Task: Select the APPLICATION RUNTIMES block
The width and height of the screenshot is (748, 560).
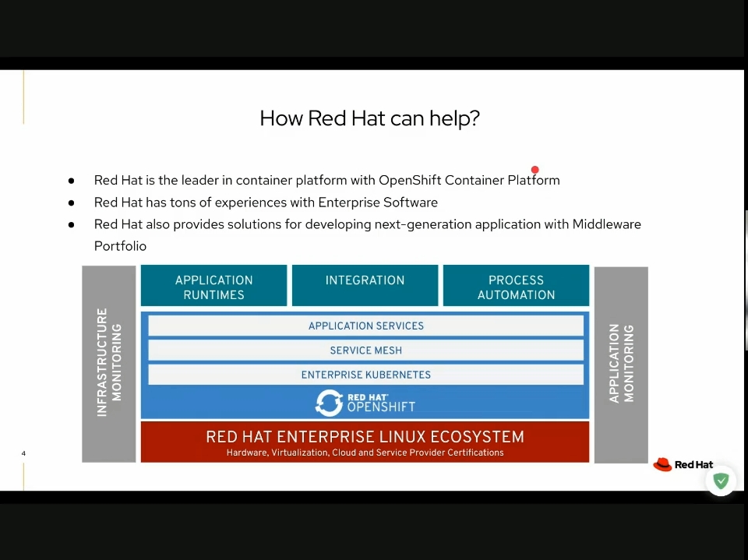Action: (213, 286)
